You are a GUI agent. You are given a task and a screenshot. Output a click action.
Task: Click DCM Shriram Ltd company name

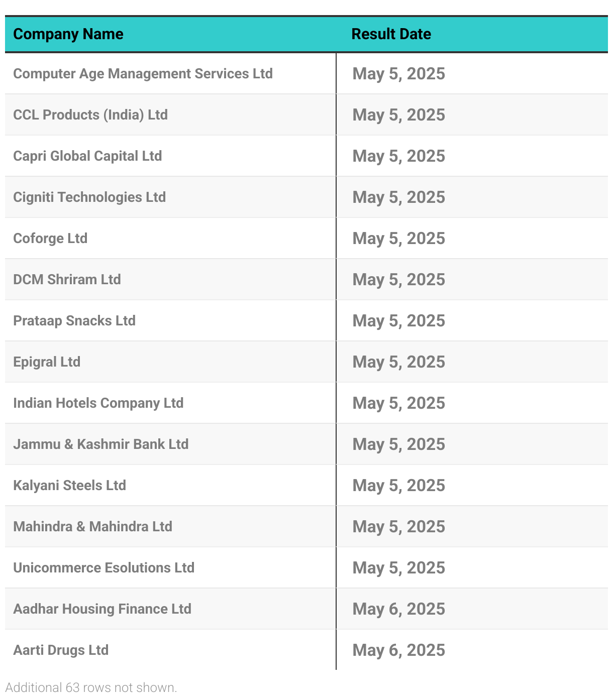pos(67,280)
